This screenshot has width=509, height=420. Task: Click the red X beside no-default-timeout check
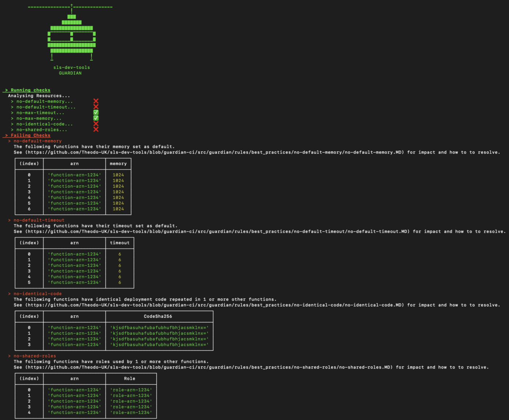96,107
